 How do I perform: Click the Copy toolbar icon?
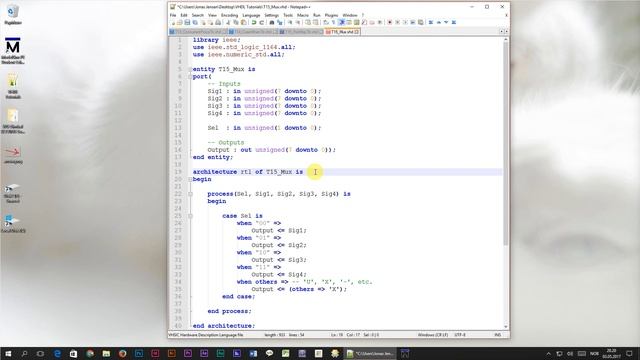(236, 22)
